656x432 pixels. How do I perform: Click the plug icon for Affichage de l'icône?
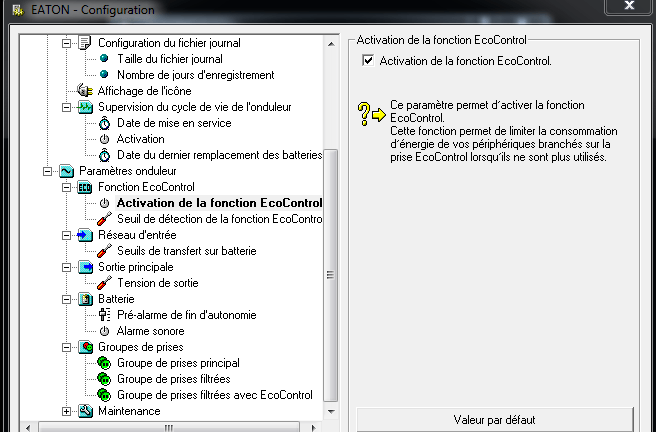(85, 90)
